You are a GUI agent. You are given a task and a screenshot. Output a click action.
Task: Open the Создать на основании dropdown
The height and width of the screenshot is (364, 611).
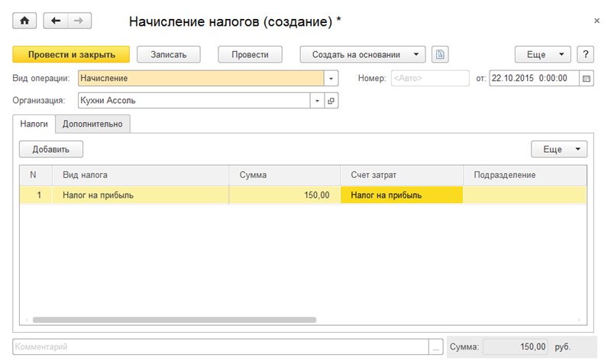362,54
